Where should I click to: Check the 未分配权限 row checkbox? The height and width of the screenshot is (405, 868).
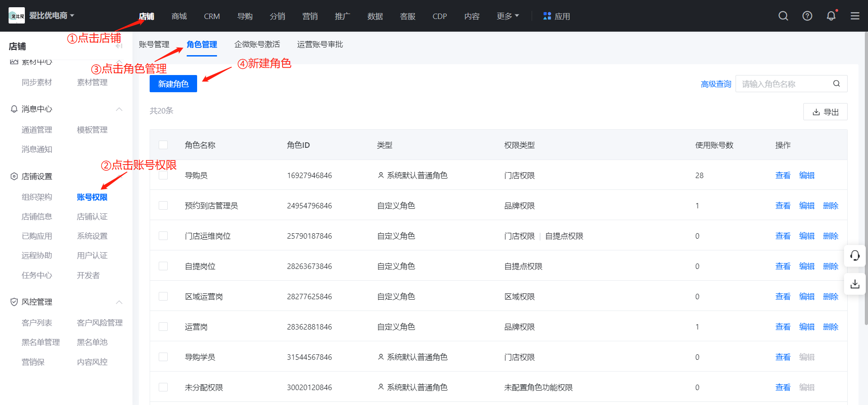click(x=163, y=387)
